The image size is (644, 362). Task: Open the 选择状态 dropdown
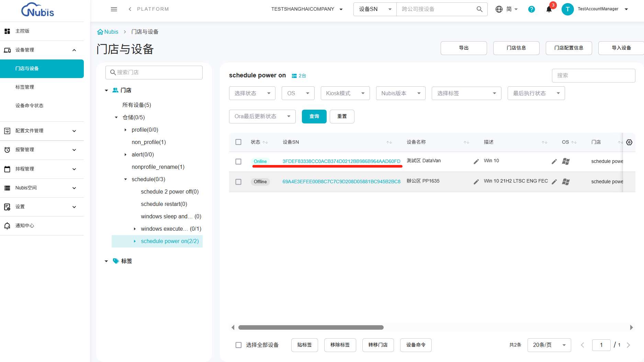click(x=252, y=93)
